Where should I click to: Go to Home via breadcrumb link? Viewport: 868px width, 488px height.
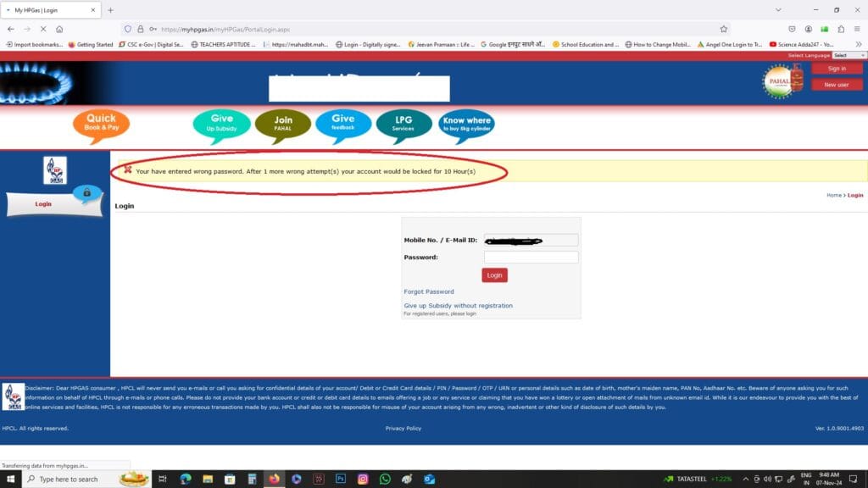pyautogui.click(x=834, y=196)
